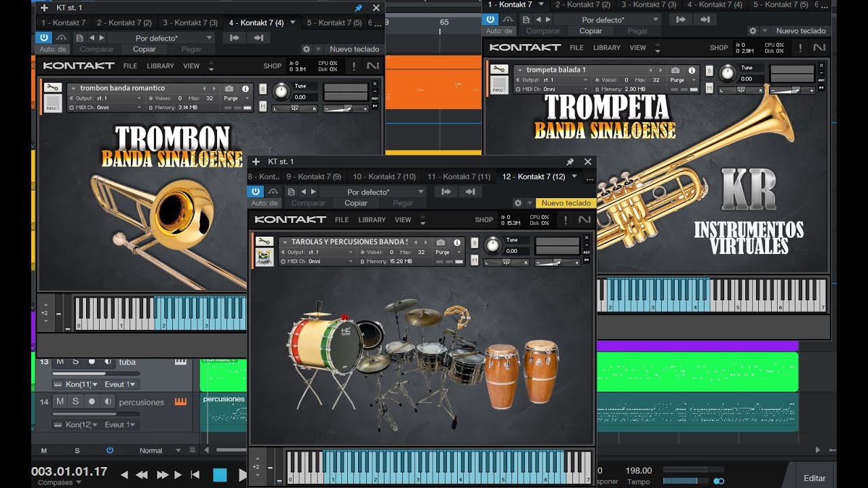Toggle monitor on percusiones track
The image size is (868, 488).
pyautogui.click(x=108, y=401)
